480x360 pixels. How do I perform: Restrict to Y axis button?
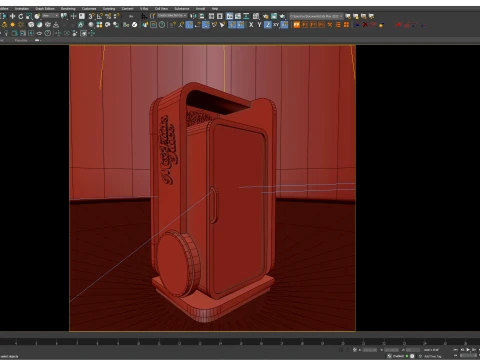tap(259, 25)
